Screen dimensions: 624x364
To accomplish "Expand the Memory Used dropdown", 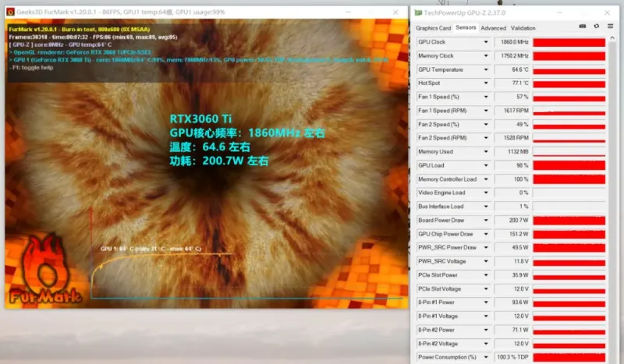I will click(x=486, y=152).
